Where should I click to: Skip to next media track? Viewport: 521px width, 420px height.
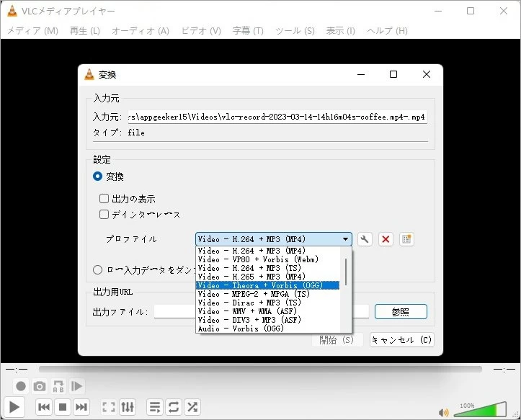coord(81,407)
